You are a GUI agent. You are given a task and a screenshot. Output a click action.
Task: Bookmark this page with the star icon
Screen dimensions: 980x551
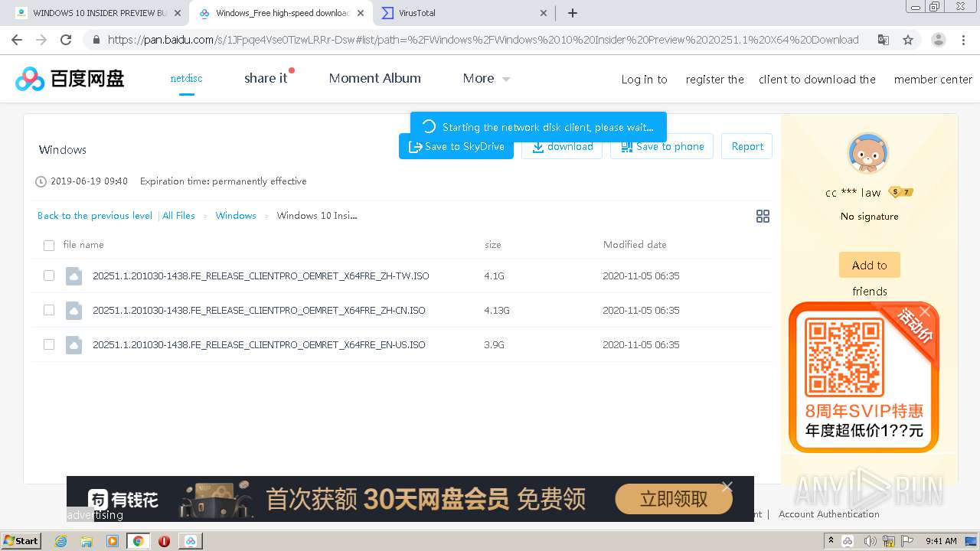pos(908,40)
